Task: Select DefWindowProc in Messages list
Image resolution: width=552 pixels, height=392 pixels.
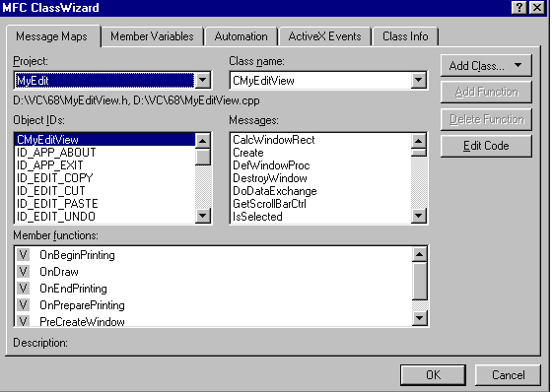Action: pos(320,165)
